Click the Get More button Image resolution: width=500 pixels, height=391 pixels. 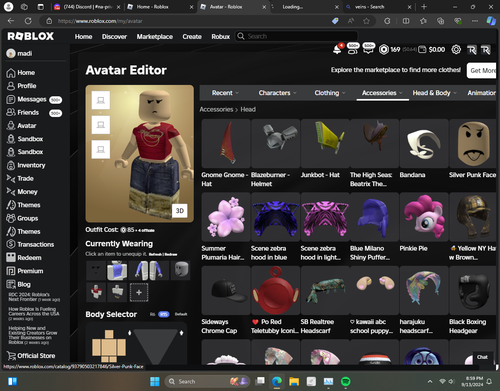pos(482,70)
